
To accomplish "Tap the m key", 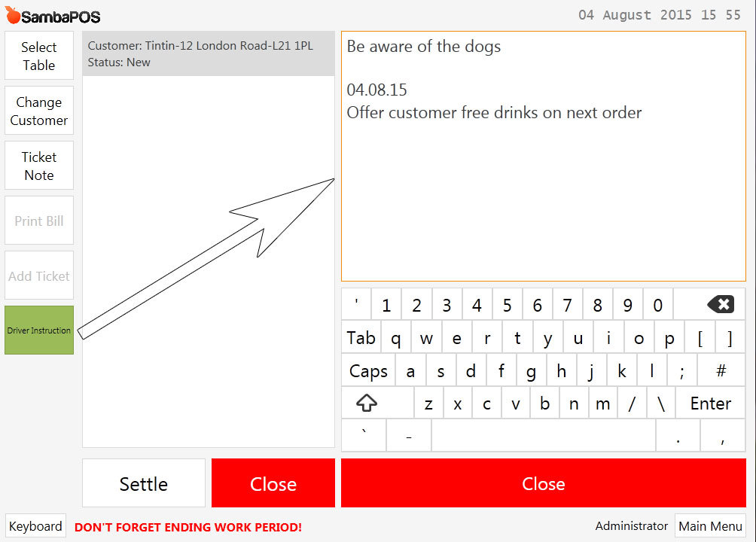I will pos(602,403).
